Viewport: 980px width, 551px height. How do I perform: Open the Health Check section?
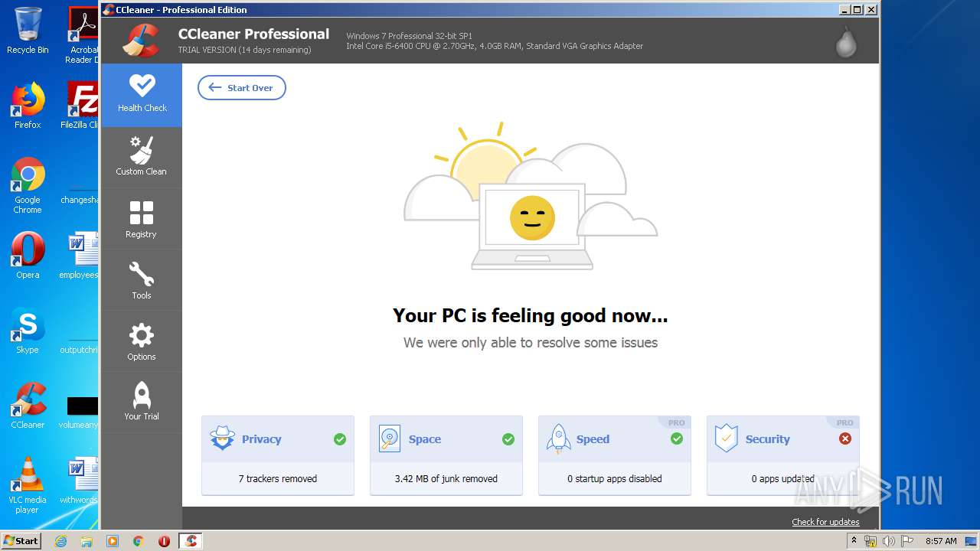(142, 95)
